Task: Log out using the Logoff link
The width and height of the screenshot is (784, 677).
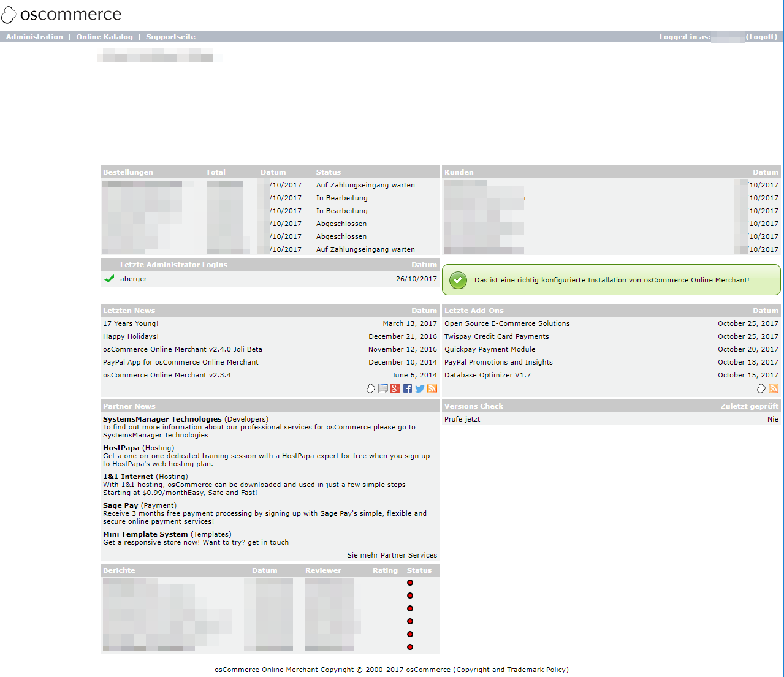Action: [x=761, y=37]
